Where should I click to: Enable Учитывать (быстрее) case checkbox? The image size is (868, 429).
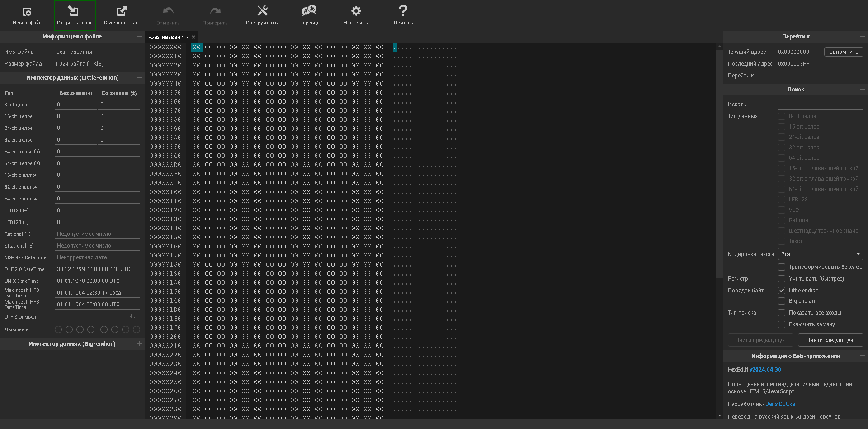pos(782,279)
